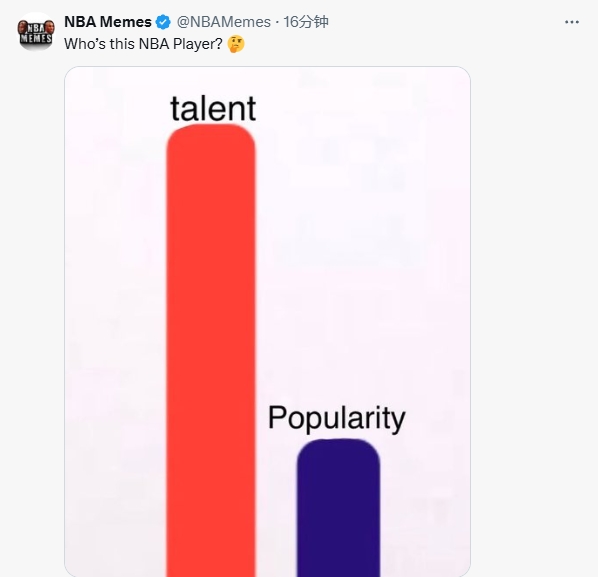Viewport: 598px width, 577px height.
Task: Click the red talent bar
Action: pos(211,350)
